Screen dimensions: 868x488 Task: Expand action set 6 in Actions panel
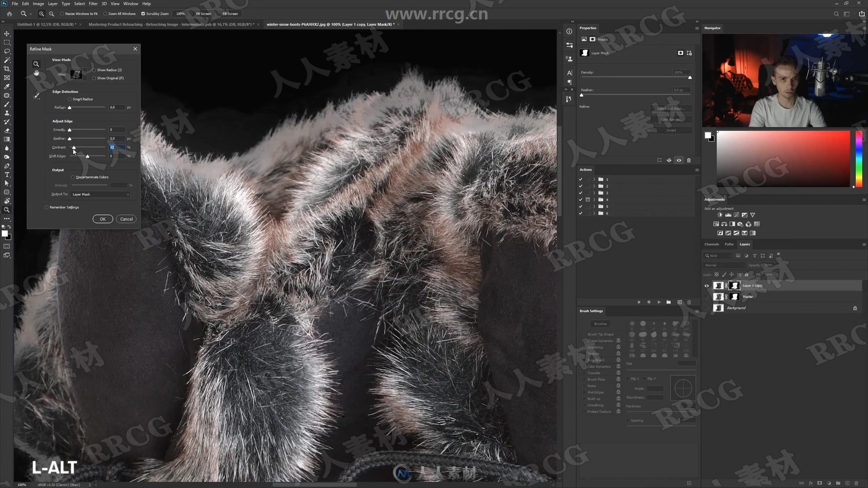point(594,213)
